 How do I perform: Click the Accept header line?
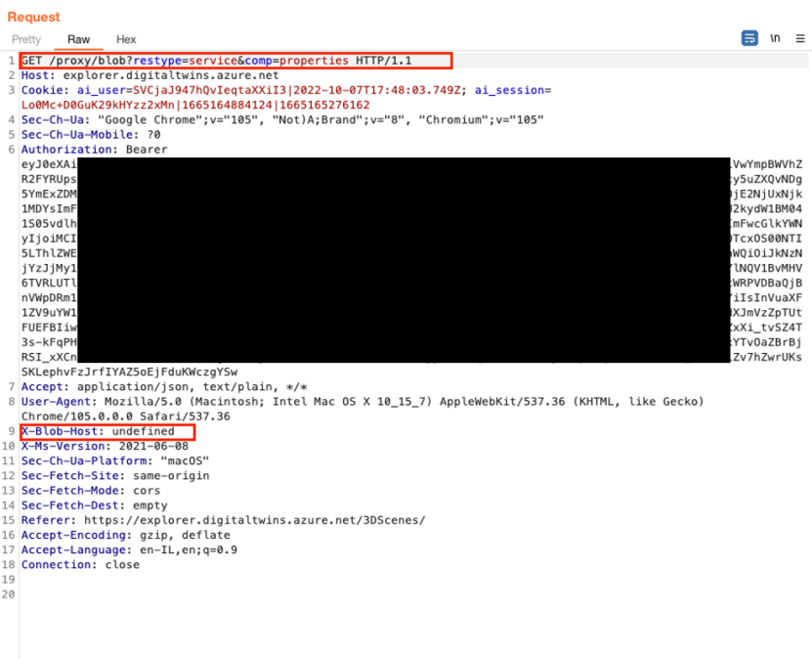click(x=164, y=387)
